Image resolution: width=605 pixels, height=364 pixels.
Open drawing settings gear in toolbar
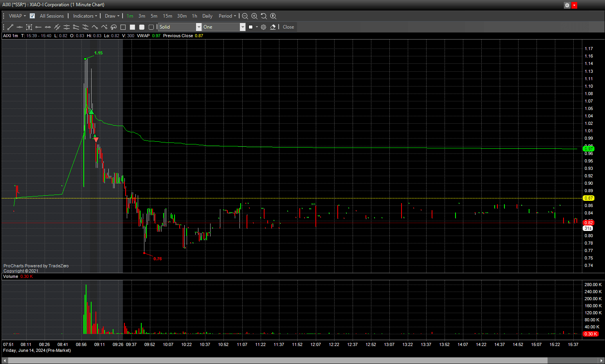(263, 27)
